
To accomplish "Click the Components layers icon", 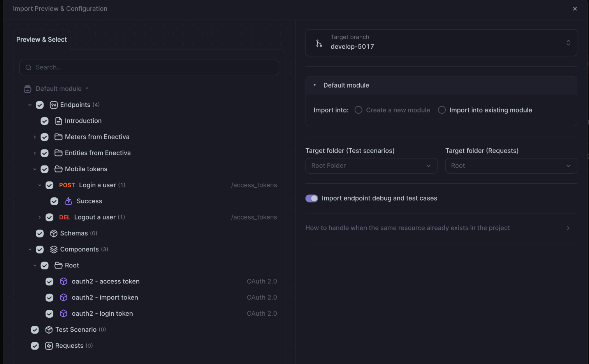I will tap(54, 250).
